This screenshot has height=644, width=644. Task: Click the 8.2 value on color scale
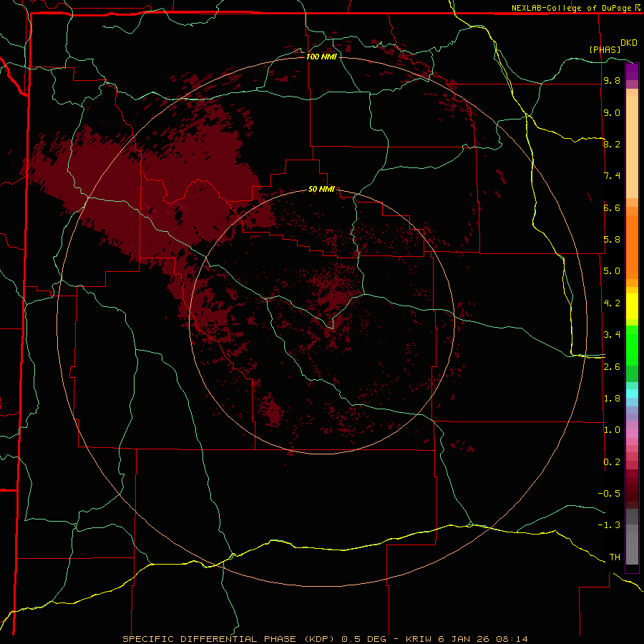click(x=612, y=144)
